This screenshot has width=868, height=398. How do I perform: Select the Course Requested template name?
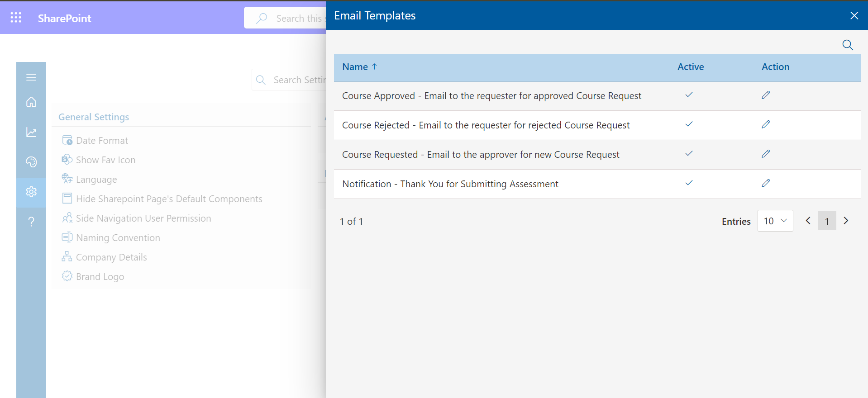click(x=481, y=155)
